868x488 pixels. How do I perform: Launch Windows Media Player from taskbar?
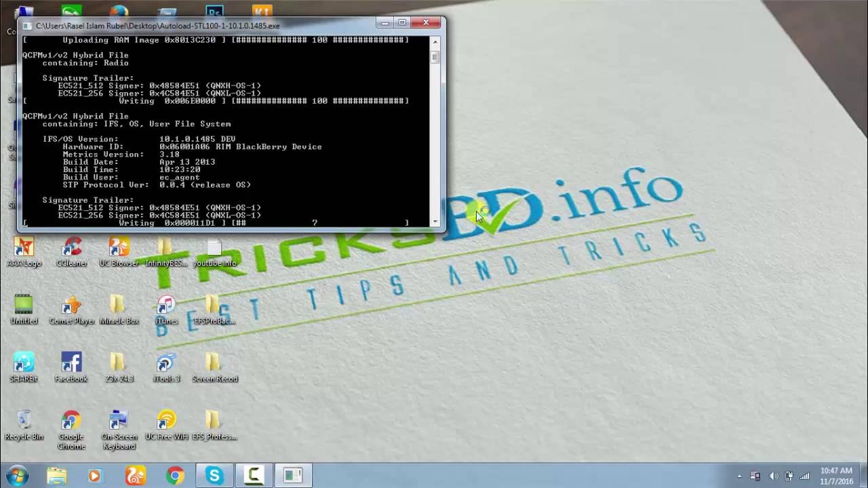pyautogui.click(x=94, y=476)
